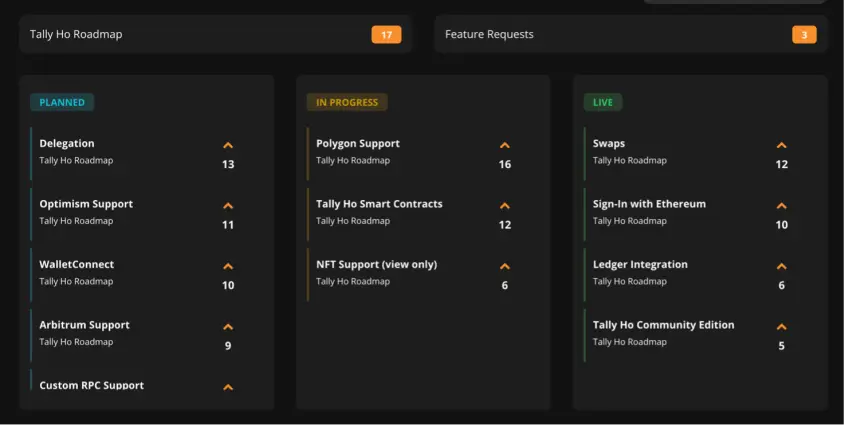Upvote Arbitrum Support item

[228, 326]
